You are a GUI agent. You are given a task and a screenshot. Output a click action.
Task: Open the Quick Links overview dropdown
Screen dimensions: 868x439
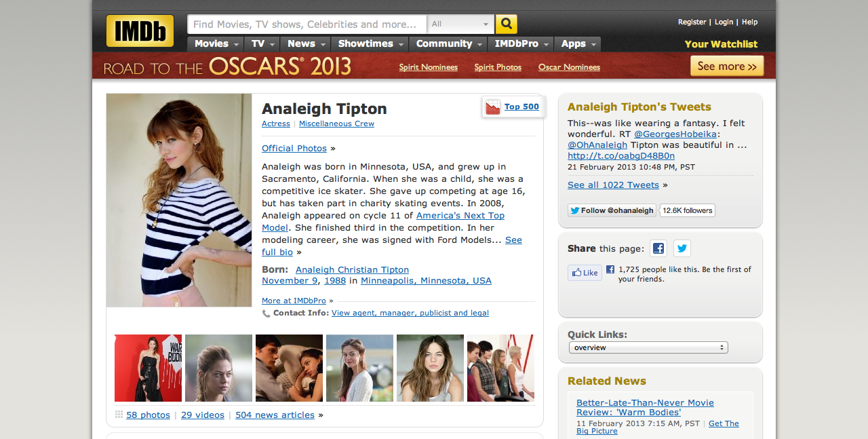[x=648, y=347]
